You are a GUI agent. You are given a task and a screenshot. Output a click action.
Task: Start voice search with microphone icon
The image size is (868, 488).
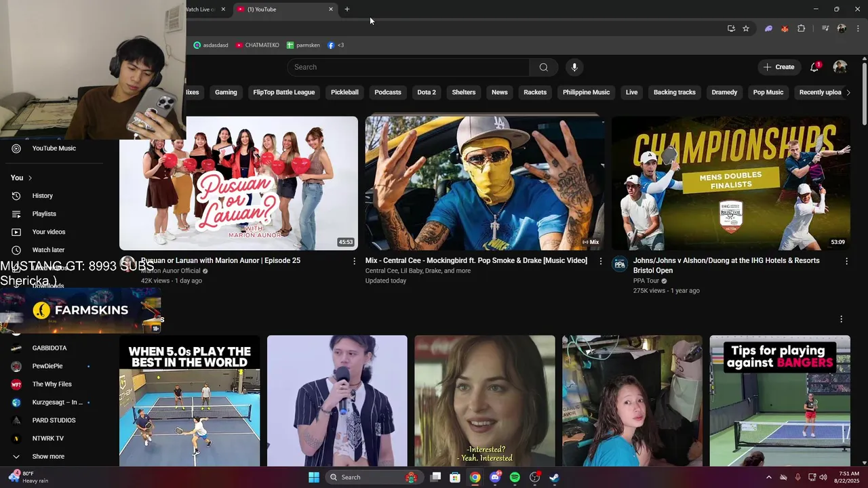pos(574,67)
